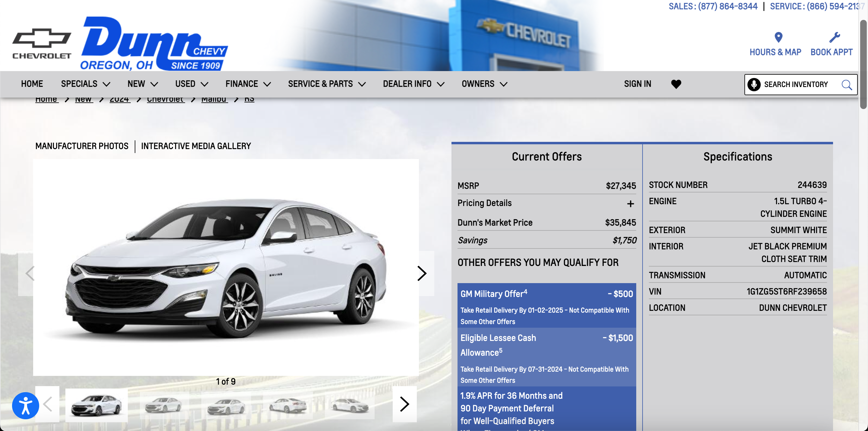Image resolution: width=868 pixels, height=431 pixels.
Task: Click the Book Appt wrench icon
Action: pos(834,37)
